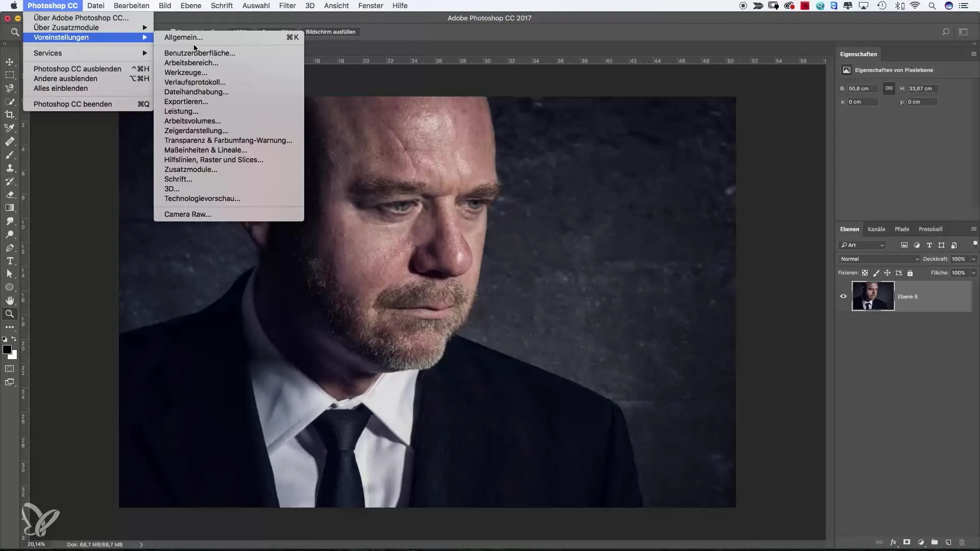Toggle link between width and height
Viewport: 980px width, 551px height.
889,88
